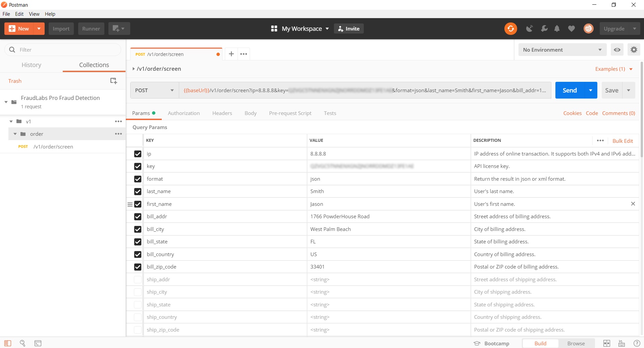Click the new window icon button
The width and height of the screenshot is (644, 348).
[119, 28]
